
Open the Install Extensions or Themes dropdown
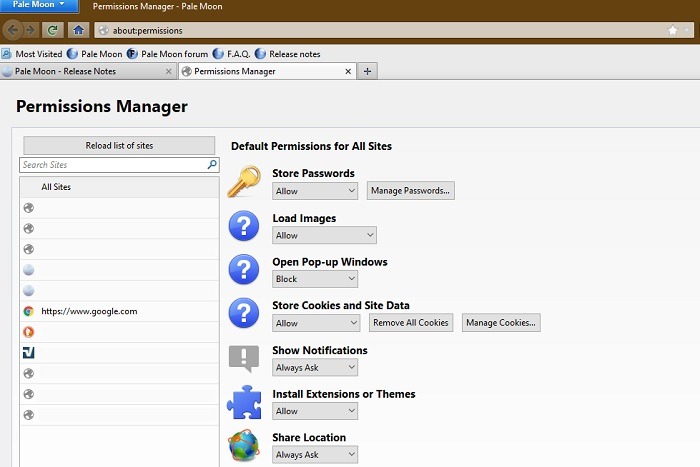click(315, 411)
